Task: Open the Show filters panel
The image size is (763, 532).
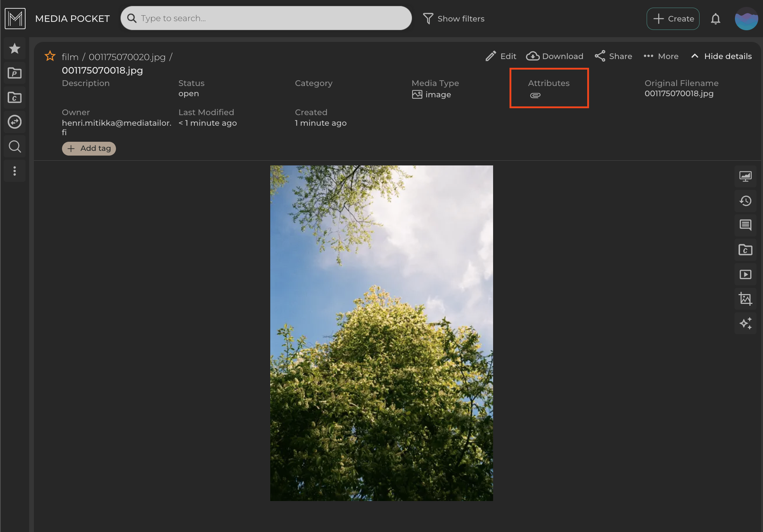Action: tap(454, 19)
